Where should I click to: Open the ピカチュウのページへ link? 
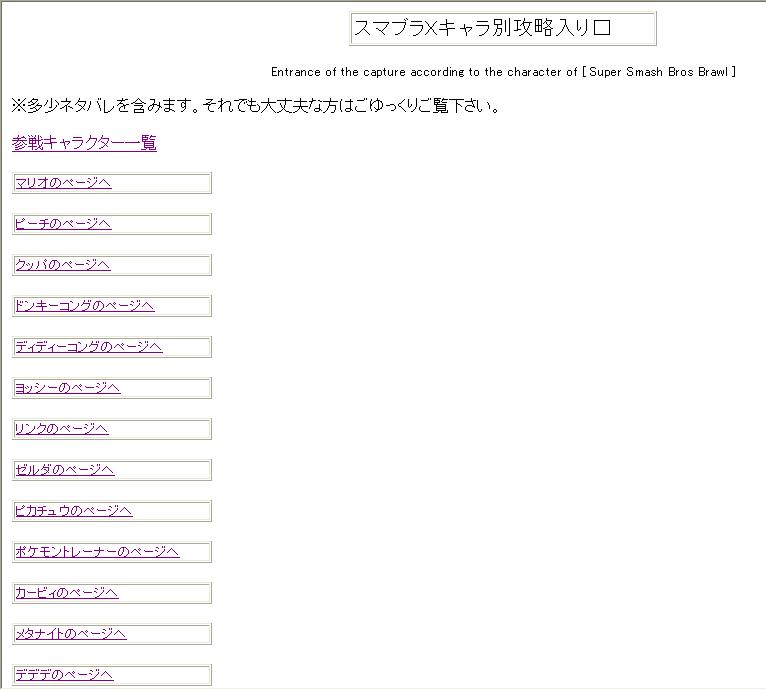pos(73,511)
